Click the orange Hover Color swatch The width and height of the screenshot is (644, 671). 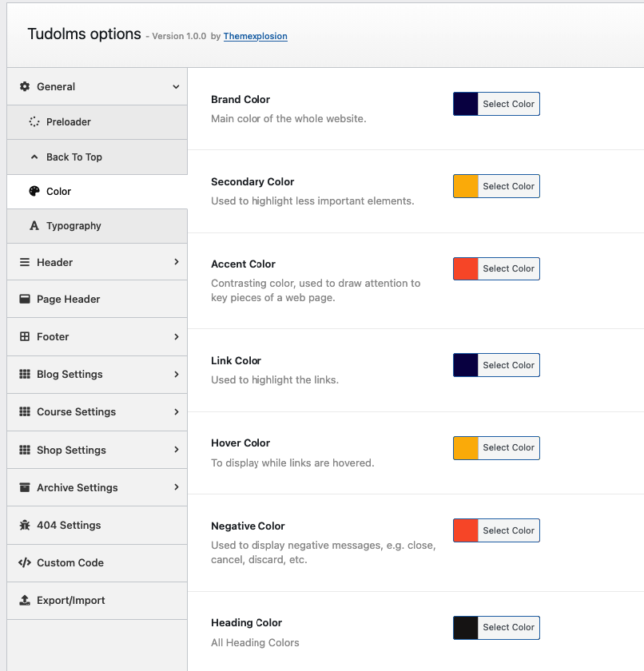click(466, 447)
